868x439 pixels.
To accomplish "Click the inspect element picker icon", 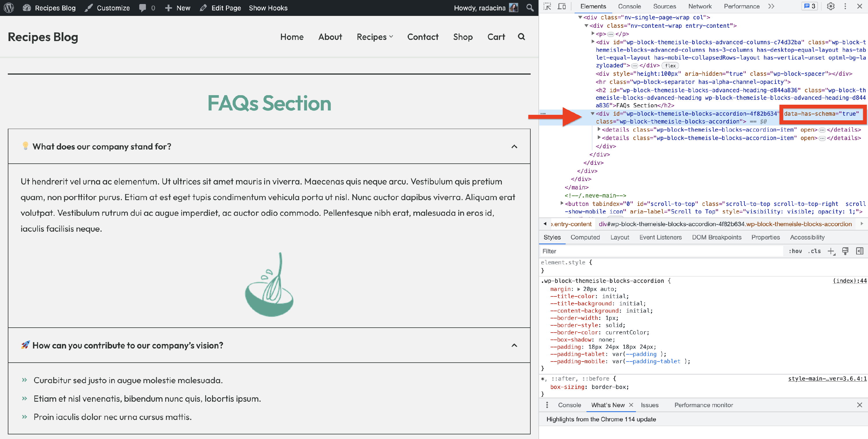I will click(x=547, y=6).
